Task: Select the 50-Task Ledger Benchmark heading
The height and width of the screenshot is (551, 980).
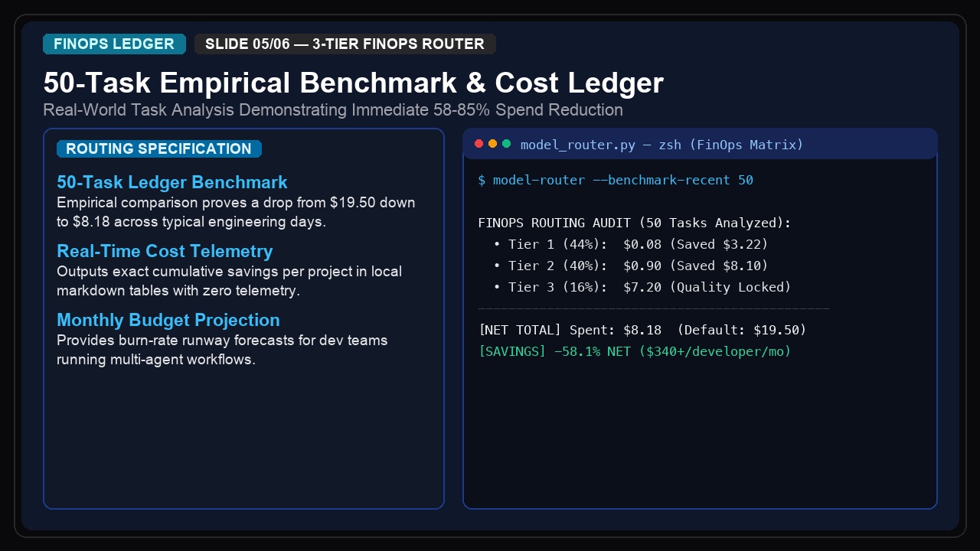Action: [x=172, y=182]
